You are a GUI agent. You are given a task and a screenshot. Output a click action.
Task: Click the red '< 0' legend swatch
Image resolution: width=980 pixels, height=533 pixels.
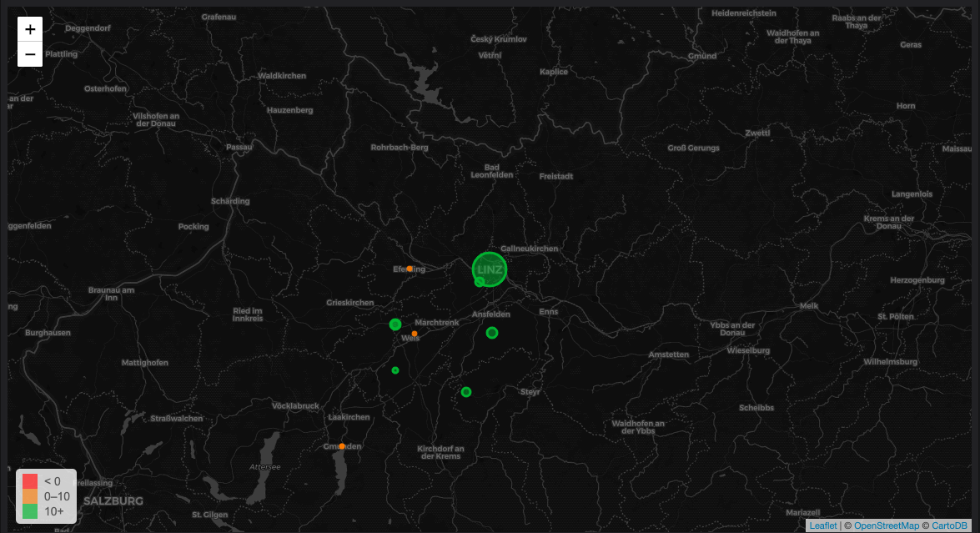(x=30, y=481)
